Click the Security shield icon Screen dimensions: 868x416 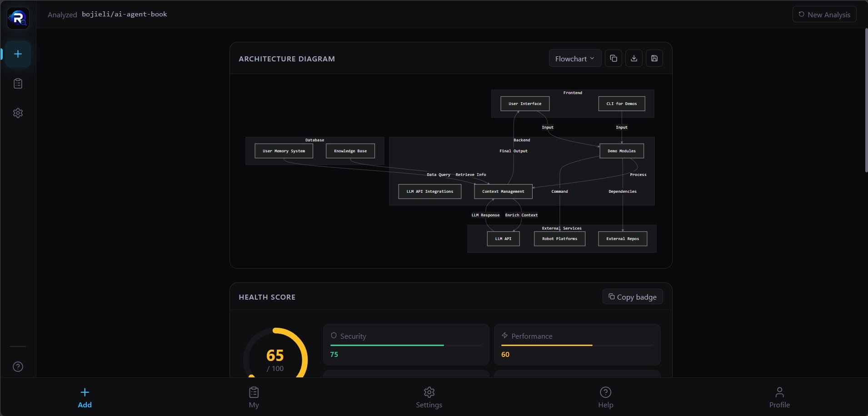point(334,336)
